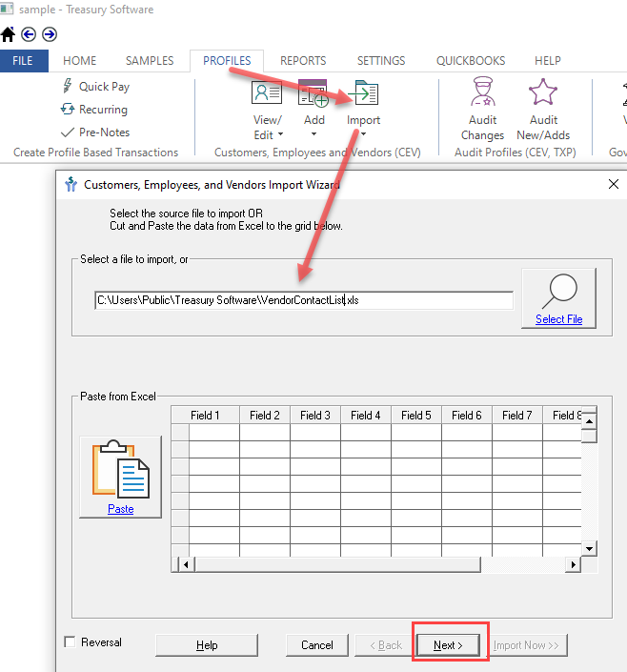The height and width of the screenshot is (672, 627).
Task: Click the grid's scroll right arrow
Action: (573, 565)
